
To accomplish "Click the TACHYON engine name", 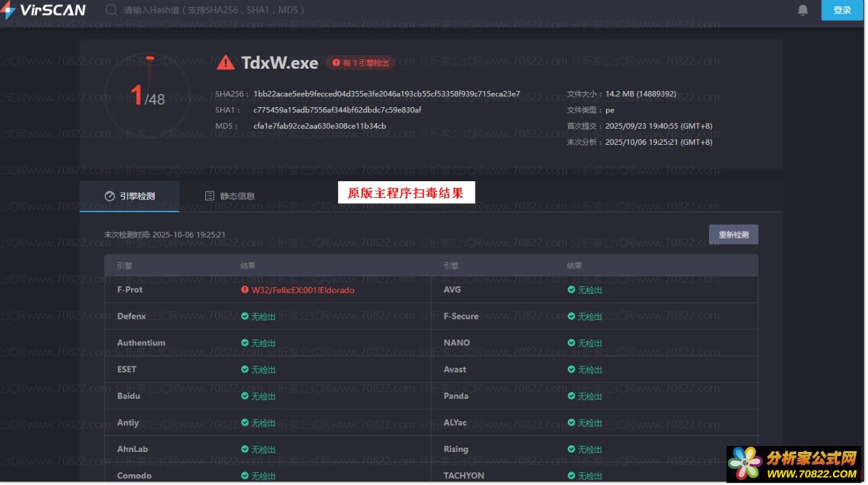I will pos(464,476).
